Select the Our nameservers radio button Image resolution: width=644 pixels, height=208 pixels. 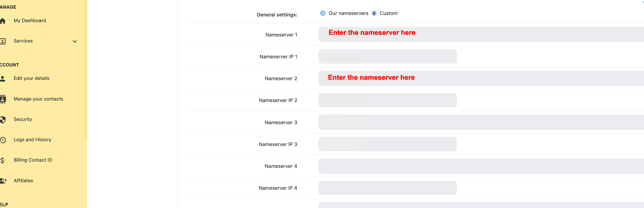click(323, 13)
